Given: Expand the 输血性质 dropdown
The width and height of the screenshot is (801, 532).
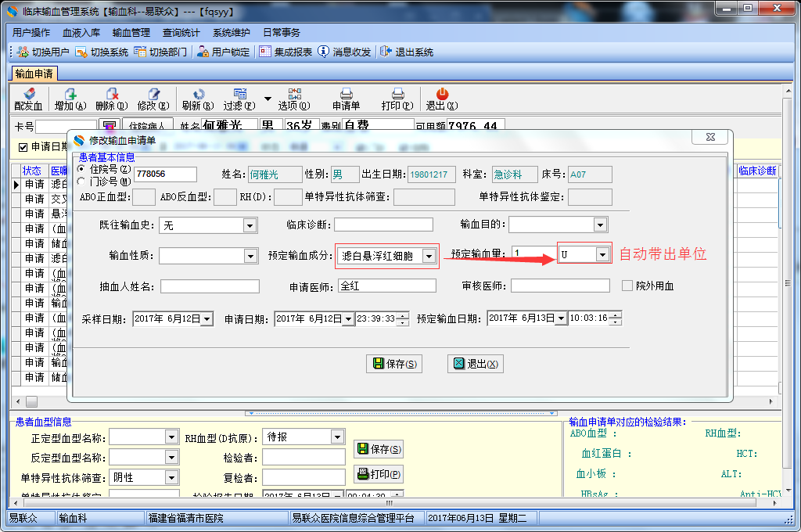Looking at the screenshot, I should click(250, 256).
